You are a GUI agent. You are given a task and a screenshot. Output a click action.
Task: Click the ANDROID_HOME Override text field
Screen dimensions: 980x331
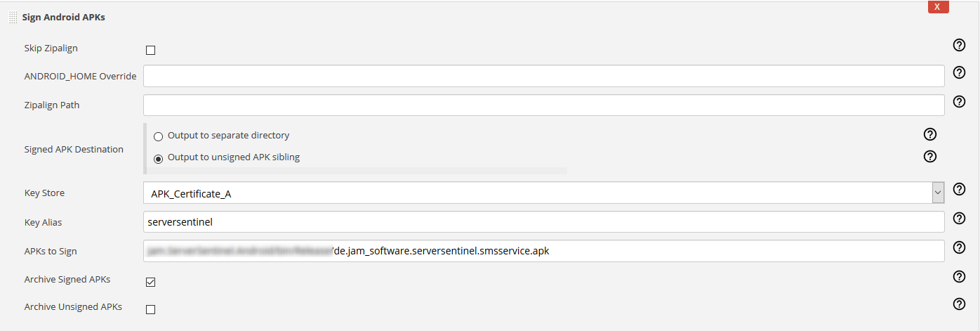tap(543, 76)
